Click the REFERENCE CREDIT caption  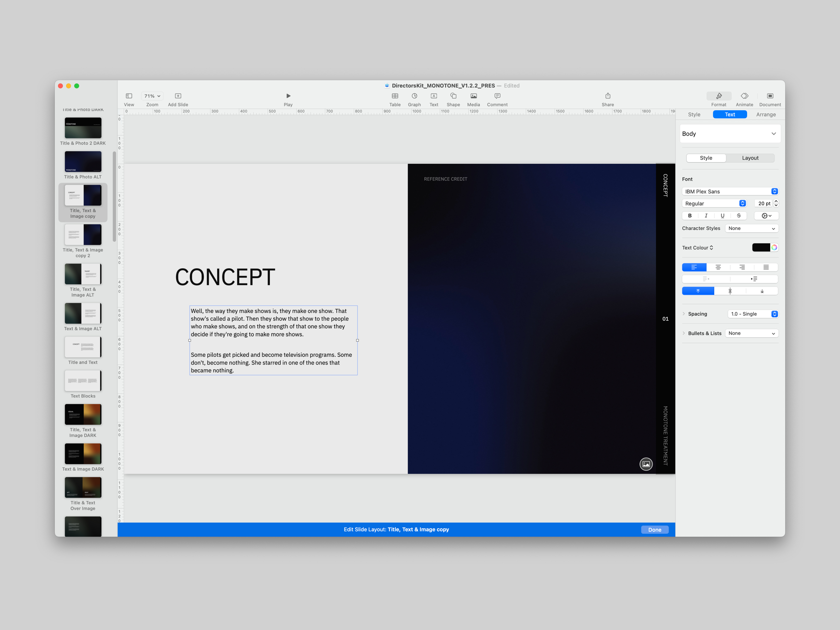445,179
